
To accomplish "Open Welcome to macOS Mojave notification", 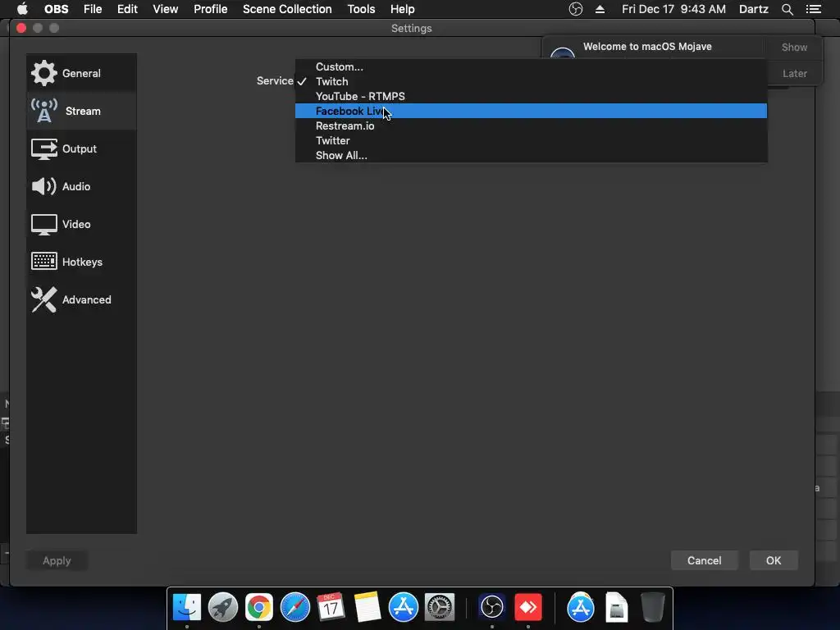I will [x=647, y=47].
